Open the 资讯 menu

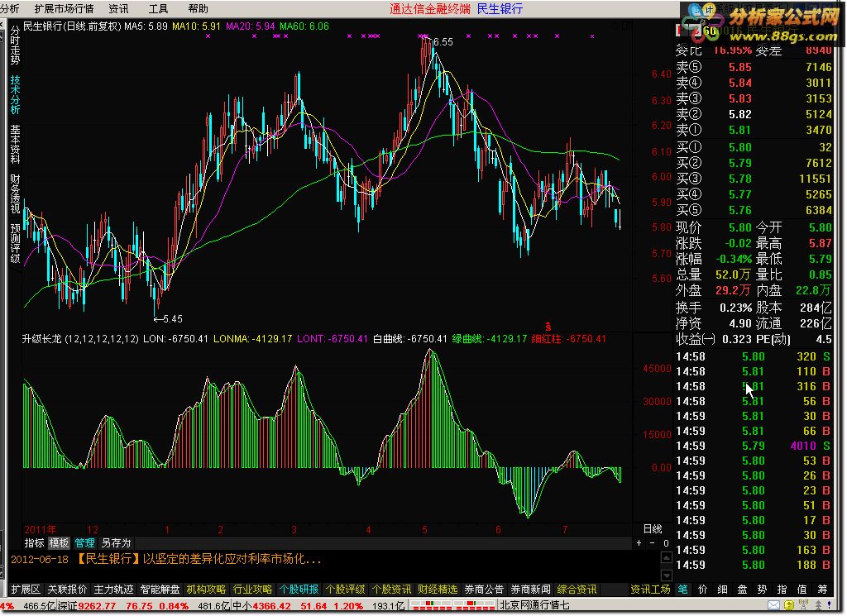(118, 8)
